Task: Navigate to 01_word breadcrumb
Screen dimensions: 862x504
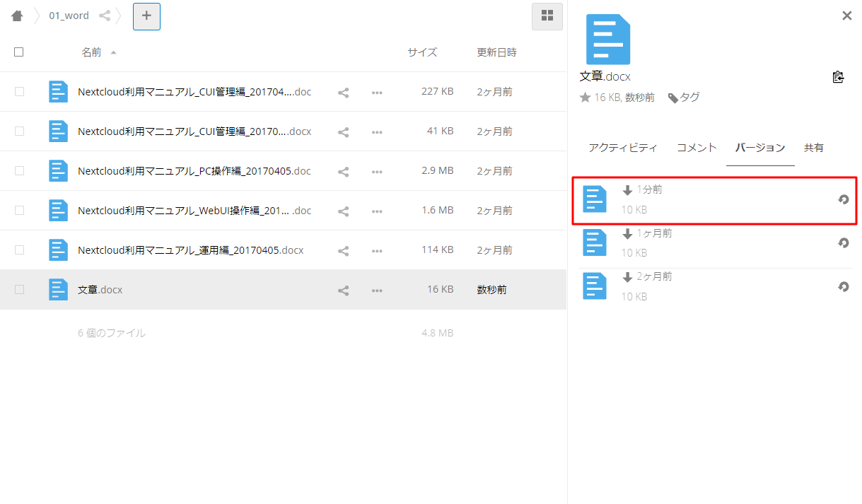Action: 69,16
